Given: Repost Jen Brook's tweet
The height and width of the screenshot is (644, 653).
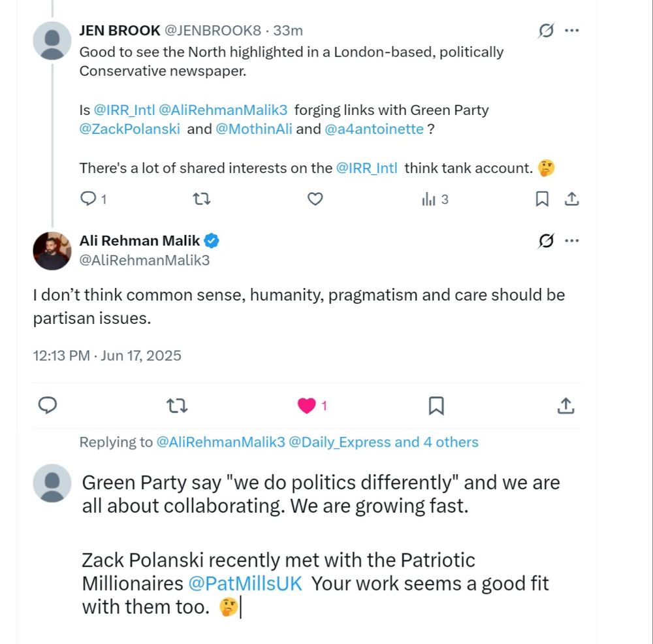Looking at the screenshot, I should 202,199.
